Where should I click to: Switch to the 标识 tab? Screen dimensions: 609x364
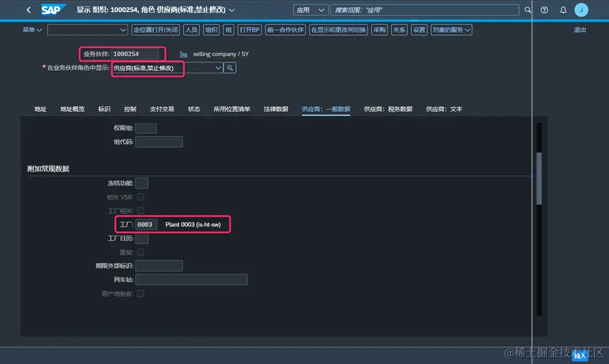coord(104,109)
